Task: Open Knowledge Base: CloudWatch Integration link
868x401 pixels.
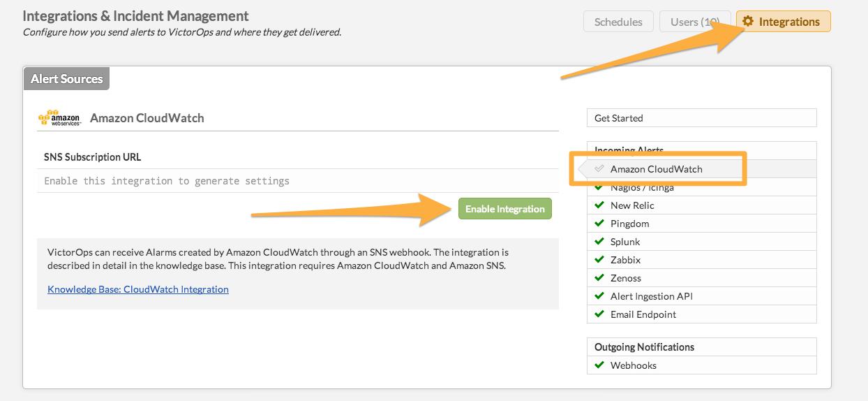Action: point(138,289)
